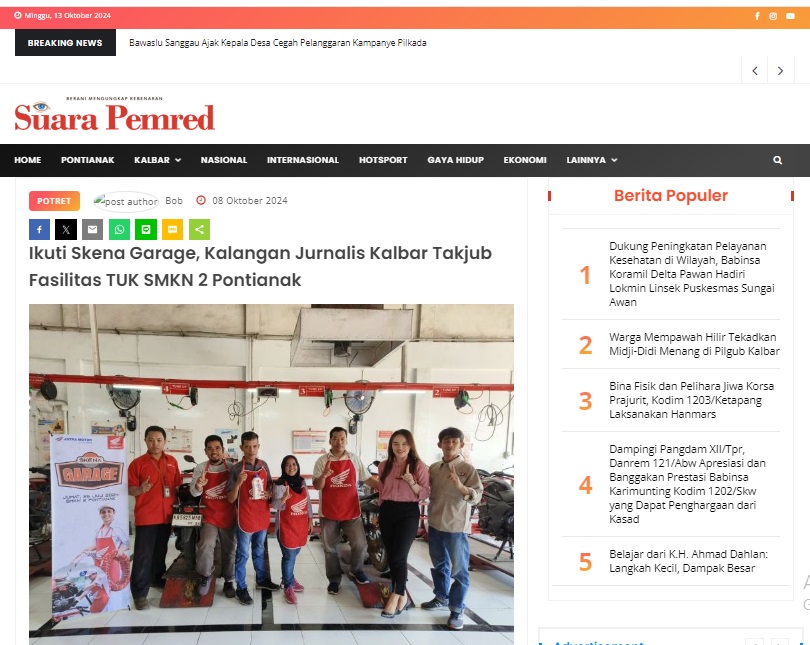
Task: Expand the LAINNYA dropdown menu
Action: (592, 160)
